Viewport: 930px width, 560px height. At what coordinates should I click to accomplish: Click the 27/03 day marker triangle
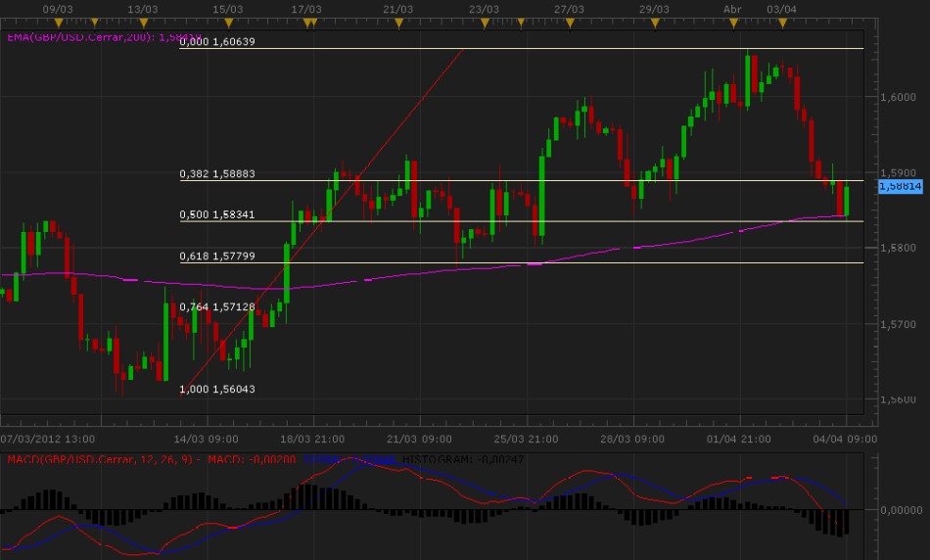(x=569, y=22)
